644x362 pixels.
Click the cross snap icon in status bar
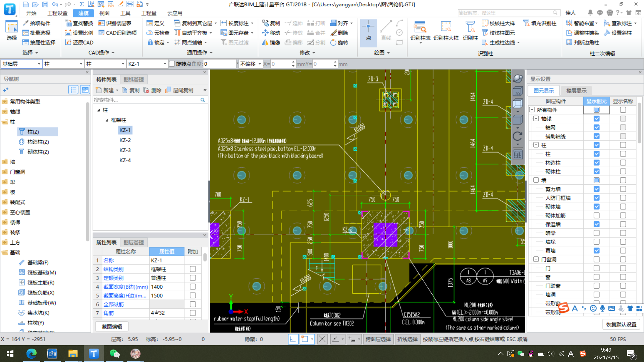click(322, 339)
